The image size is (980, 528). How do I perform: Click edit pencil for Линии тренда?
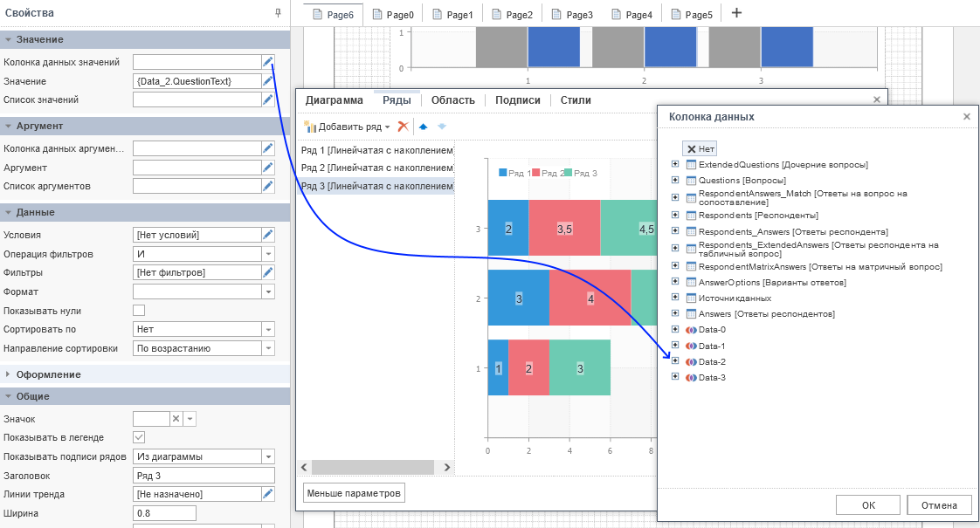click(268, 494)
